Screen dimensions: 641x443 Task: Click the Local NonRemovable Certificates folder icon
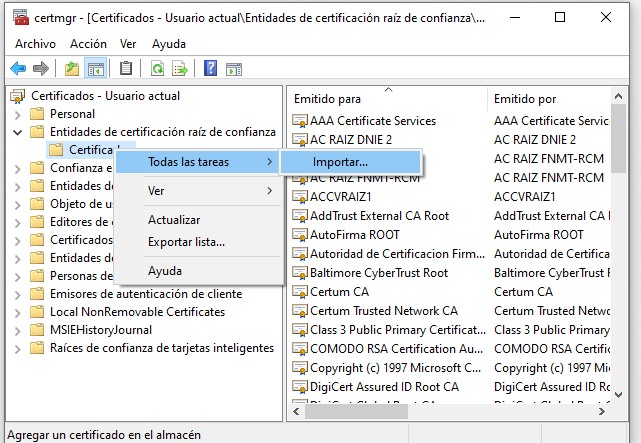pyautogui.click(x=37, y=312)
